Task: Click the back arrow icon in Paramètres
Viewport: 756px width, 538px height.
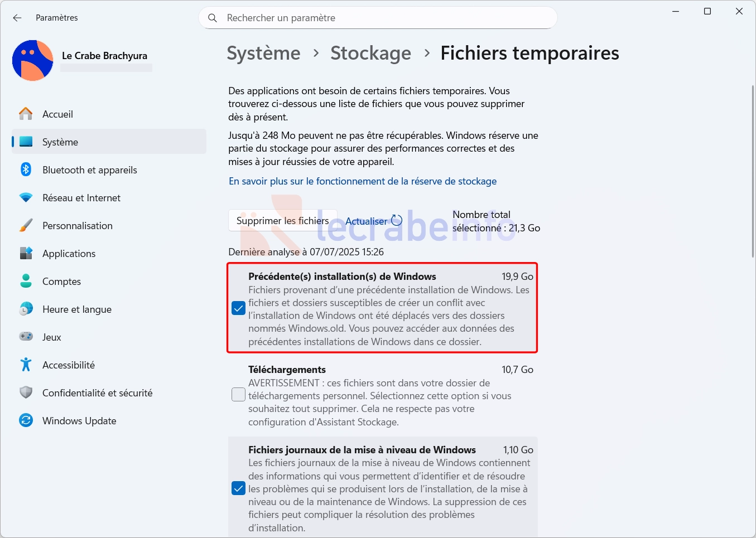Action: pyautogui.click(x=17, y=18)
